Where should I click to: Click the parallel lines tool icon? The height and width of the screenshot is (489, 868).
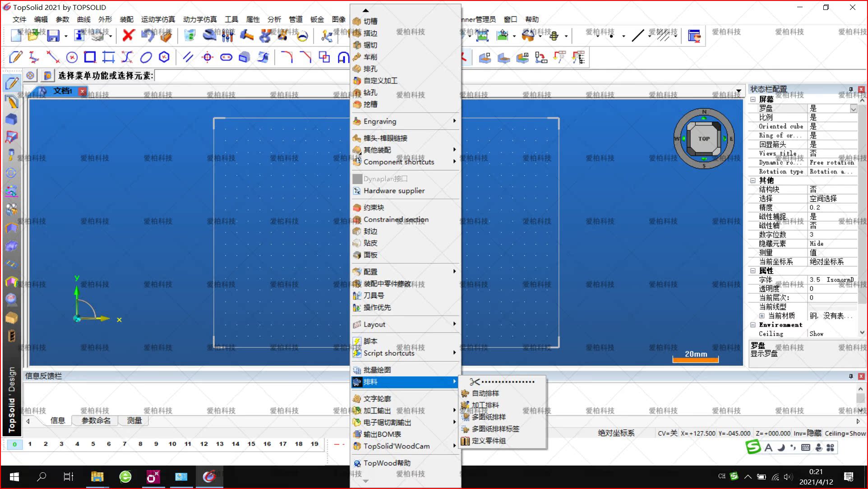point(188,57)
